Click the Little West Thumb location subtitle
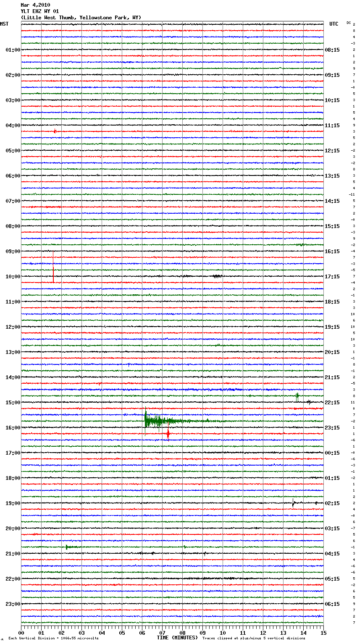The image size is (357, 644). pyautogui.click(x=81, y=18)
